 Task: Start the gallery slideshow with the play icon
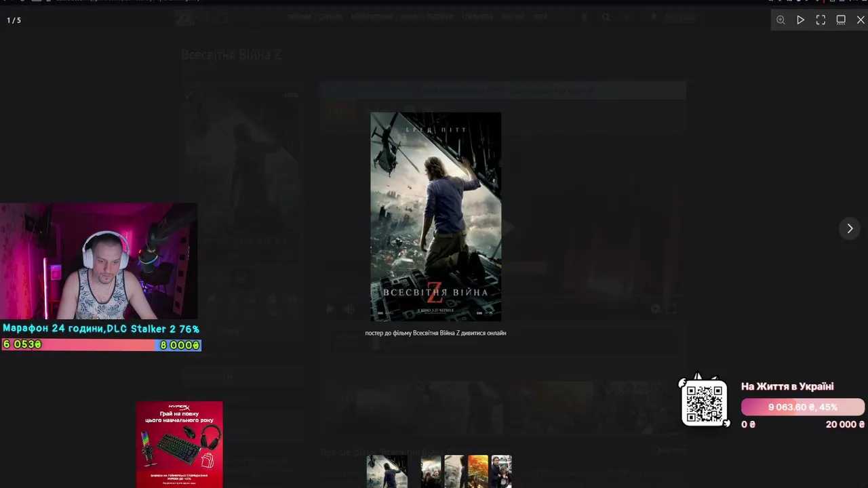801,20
